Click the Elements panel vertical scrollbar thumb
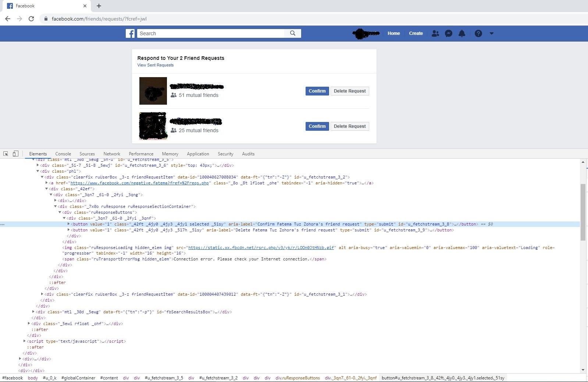Viewport: 588px width, 382px height. [583, 212]
